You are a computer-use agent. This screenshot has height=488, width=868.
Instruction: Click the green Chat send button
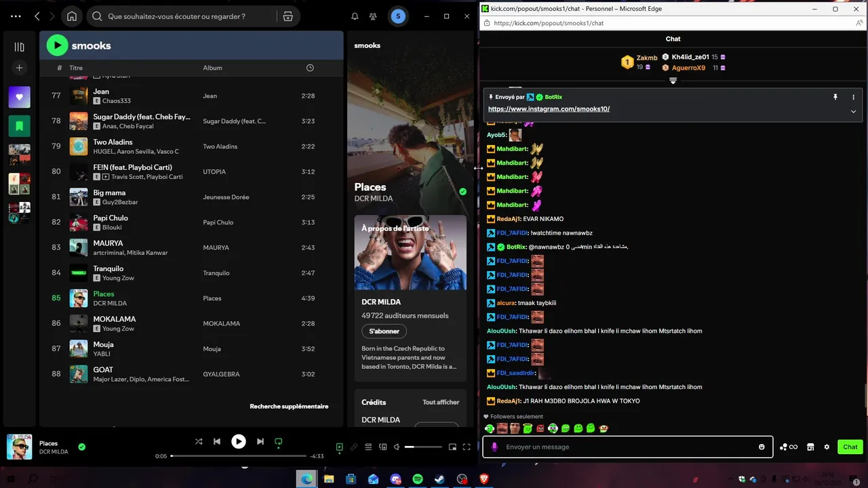coord(850,447)
